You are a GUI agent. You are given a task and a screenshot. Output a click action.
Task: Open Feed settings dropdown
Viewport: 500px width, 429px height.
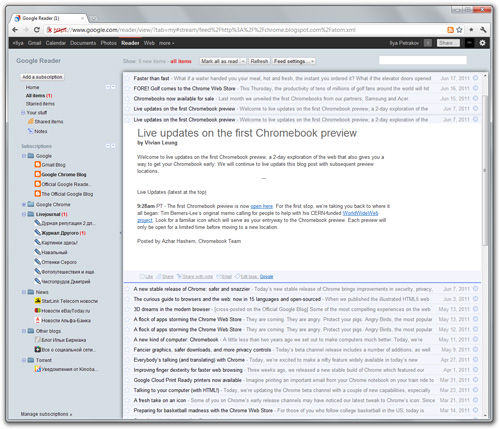294,61
